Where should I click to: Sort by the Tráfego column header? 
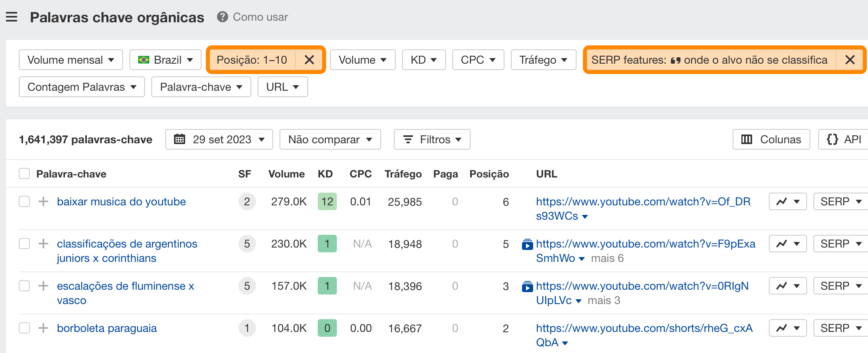403,174
